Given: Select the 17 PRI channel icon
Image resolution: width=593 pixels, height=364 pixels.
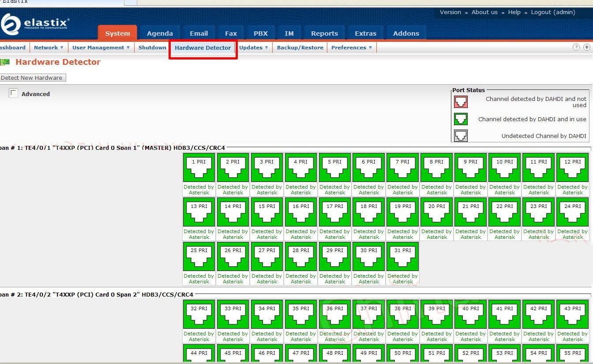Looking at the screenshot, I should pos(335,212).
